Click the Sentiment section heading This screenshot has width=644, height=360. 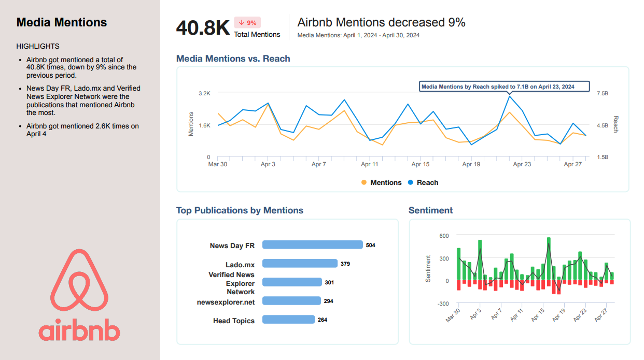point(430,210)
